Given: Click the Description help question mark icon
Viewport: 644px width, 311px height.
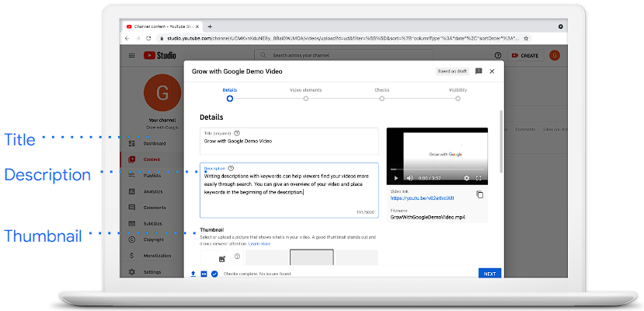Looking at the screenshot, I should click(231, 168).
